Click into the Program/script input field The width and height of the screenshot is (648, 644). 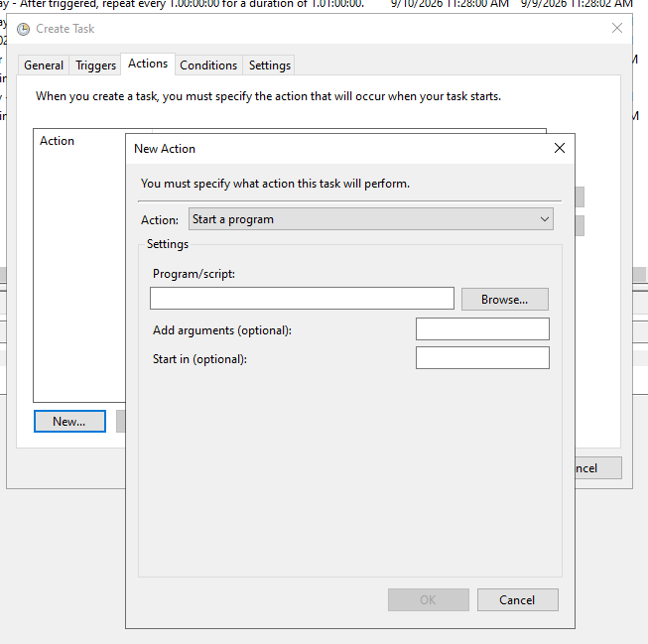click(302, 299)
